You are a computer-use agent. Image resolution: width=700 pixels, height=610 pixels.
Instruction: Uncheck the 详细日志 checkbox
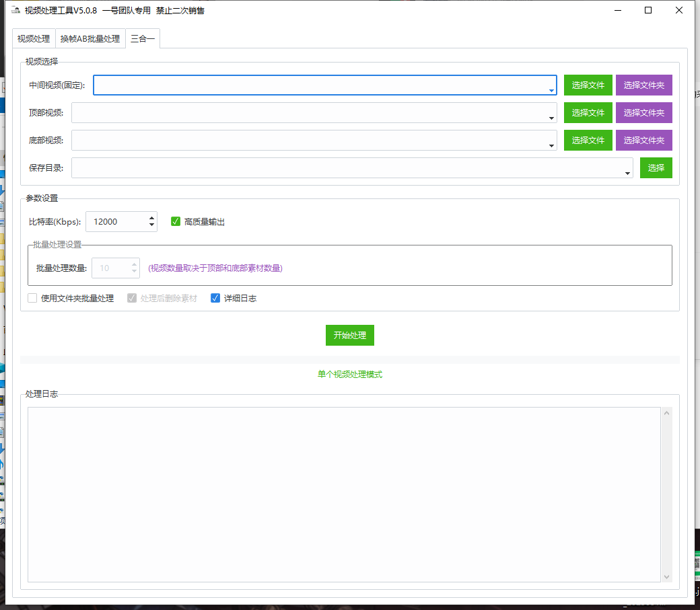point(215,298)
